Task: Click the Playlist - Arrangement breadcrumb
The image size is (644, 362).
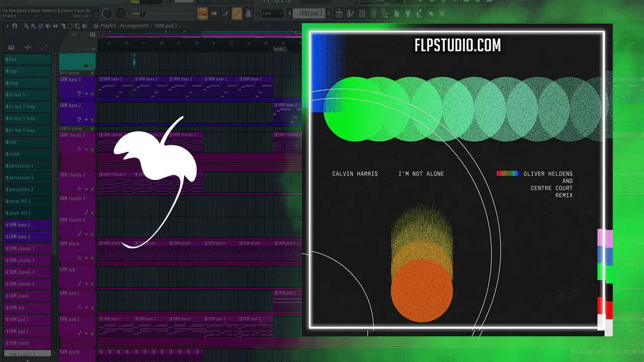Action: point(124,26)
